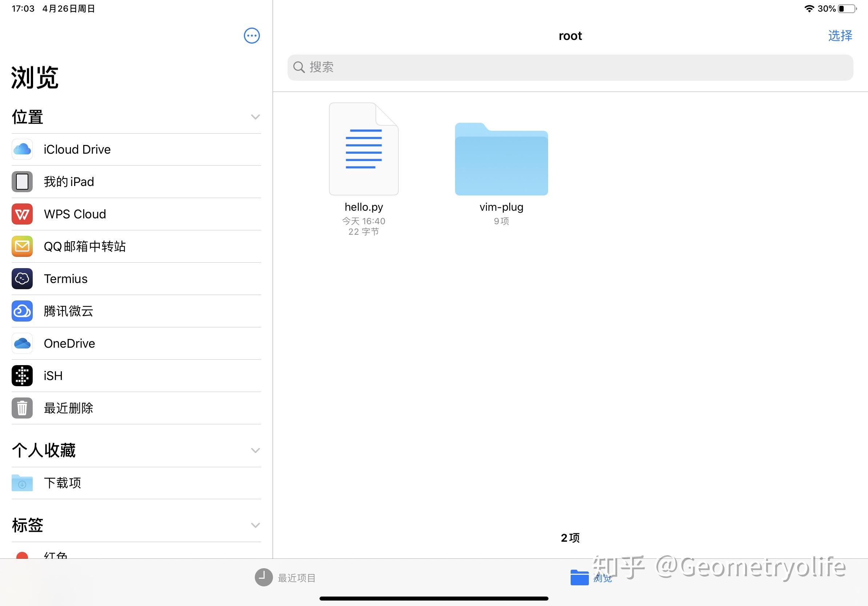Click the root folder title
Image resolution: width=868 pixels, height=606 pixels.
pos(570,36)
